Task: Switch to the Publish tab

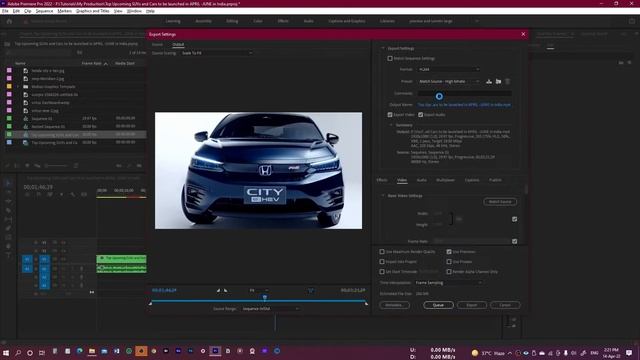Action: point(495,180)
